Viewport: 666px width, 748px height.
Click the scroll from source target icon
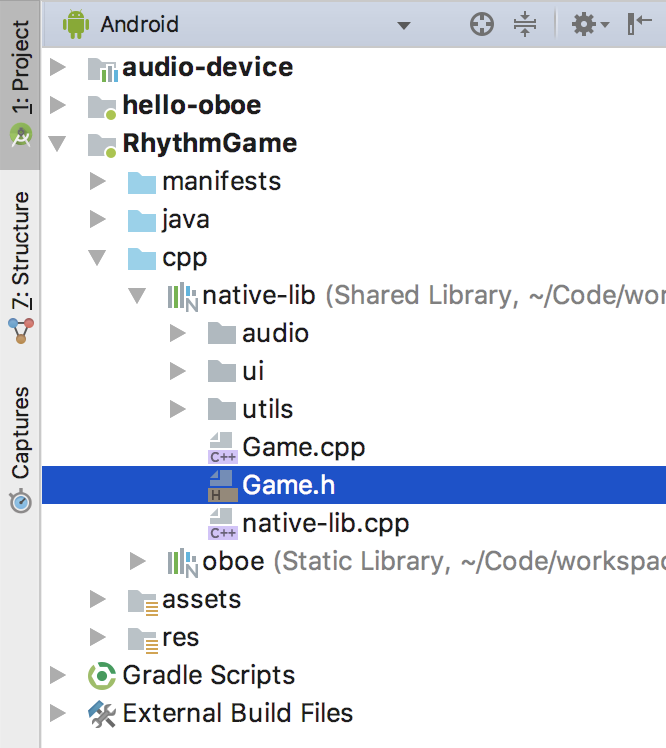click(x=482, y=25)
